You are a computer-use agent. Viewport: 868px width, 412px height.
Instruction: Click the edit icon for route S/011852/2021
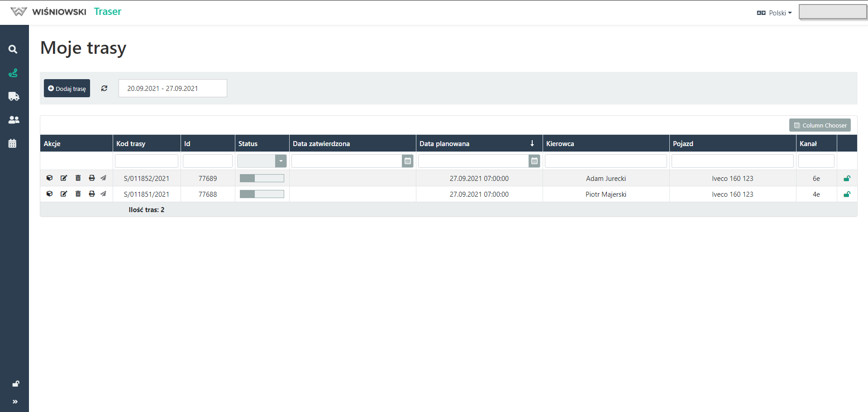click(x=64, y=178)
